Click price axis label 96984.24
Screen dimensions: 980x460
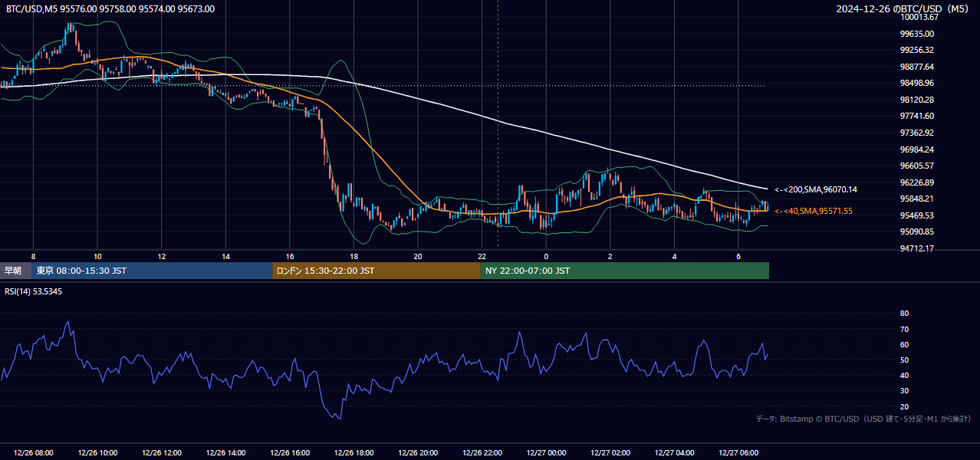[x=916, y=149]
